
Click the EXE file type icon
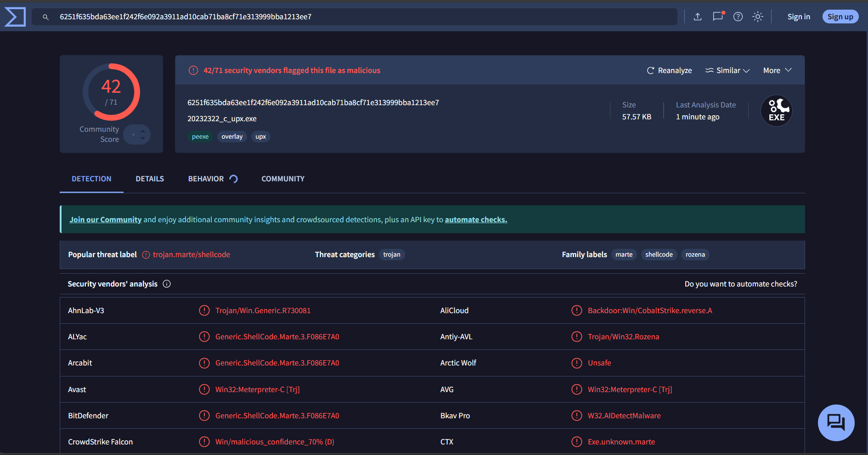coord(777,111)
